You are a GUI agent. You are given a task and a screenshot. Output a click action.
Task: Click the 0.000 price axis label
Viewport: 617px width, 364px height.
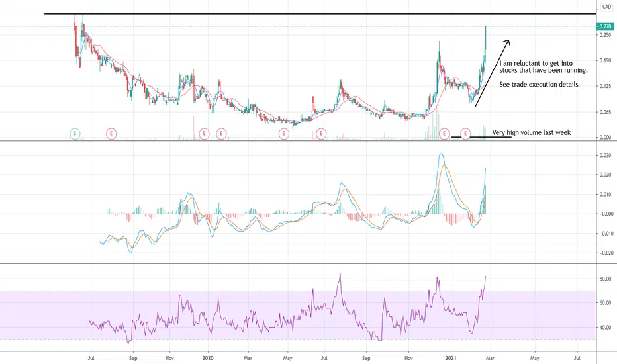tap(605, 138)
